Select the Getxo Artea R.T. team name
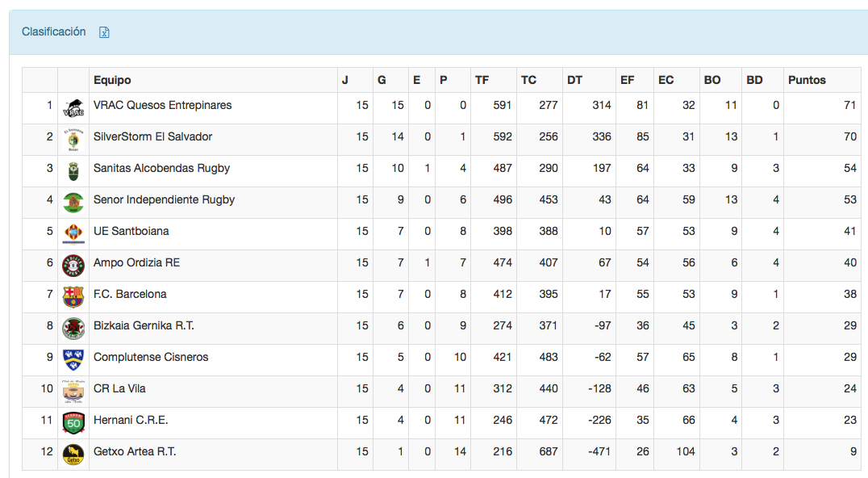The width and height of the screenshot is (868, 478). (x=135, y=451)
